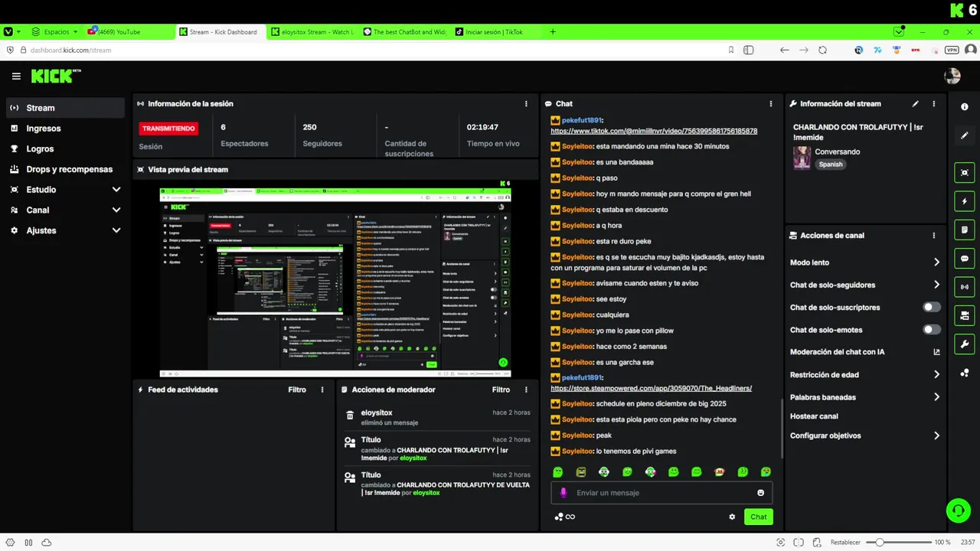The height and width of the screenshot is (551, 980).
Task: Open Restricción de edad options arrow
Action: tap(936, 375)
